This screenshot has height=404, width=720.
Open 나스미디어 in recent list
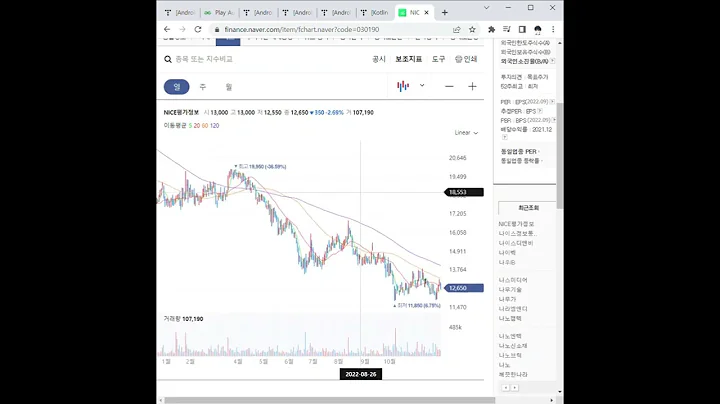tap(513, 280)
